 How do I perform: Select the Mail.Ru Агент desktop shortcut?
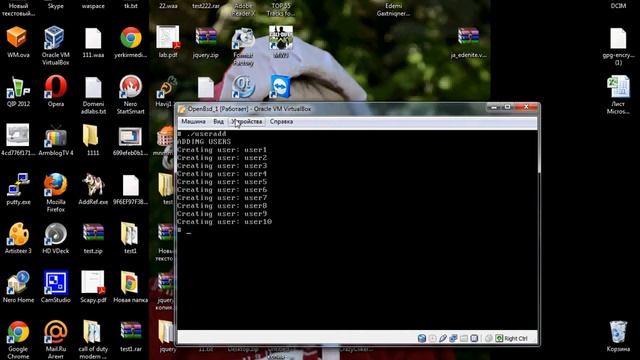click(56, 340)
